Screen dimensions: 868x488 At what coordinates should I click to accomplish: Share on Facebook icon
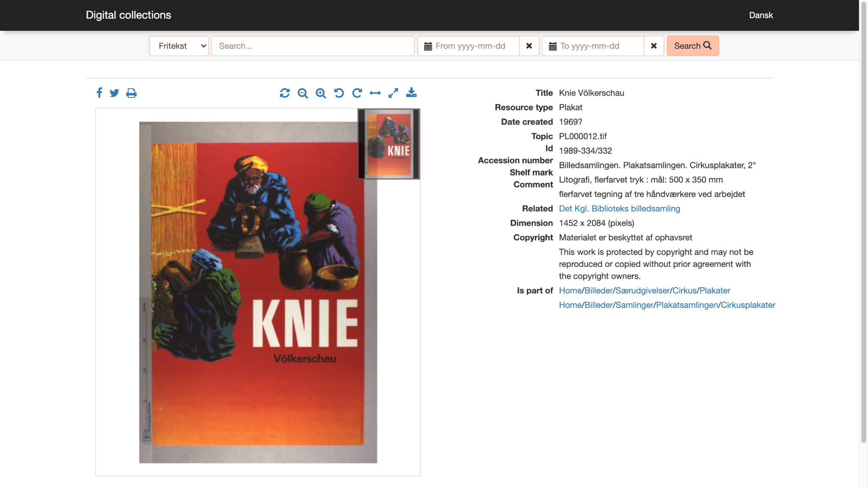[x=99, y=93]
